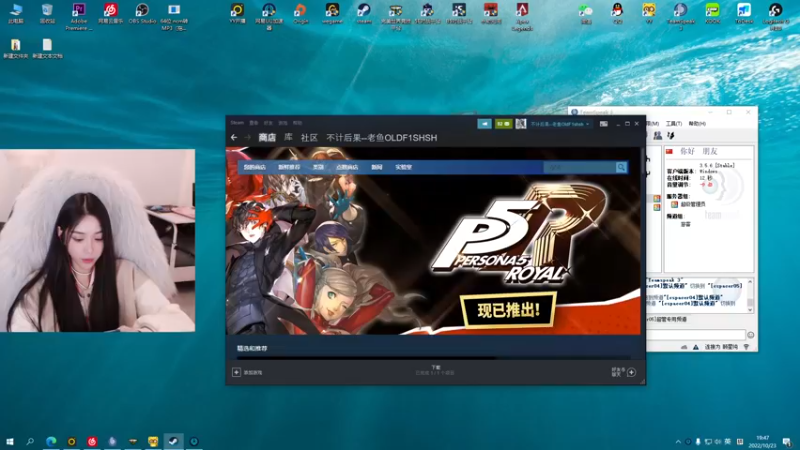Open 工具(T) menu in TeamSpeak window

[x=673, y=123]
